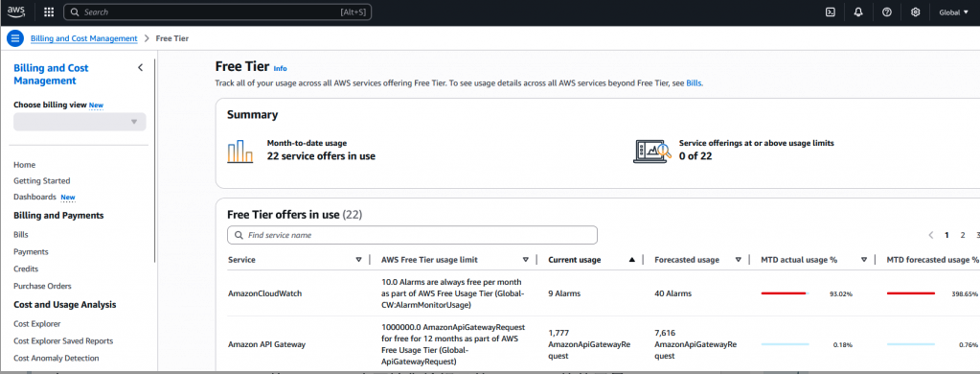Collapse the Billing and Cost Management sidebar
The width and height of the screenshot is (980, 374).
(x=140, y=67)
